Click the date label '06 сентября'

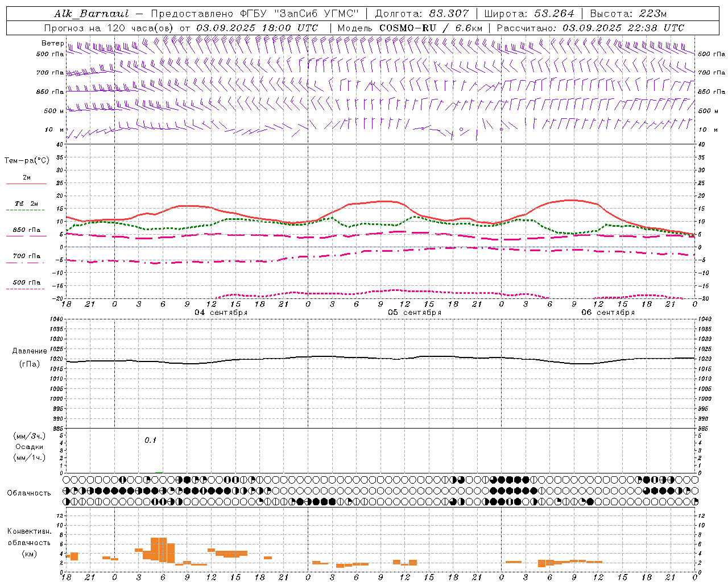point(608,313)
